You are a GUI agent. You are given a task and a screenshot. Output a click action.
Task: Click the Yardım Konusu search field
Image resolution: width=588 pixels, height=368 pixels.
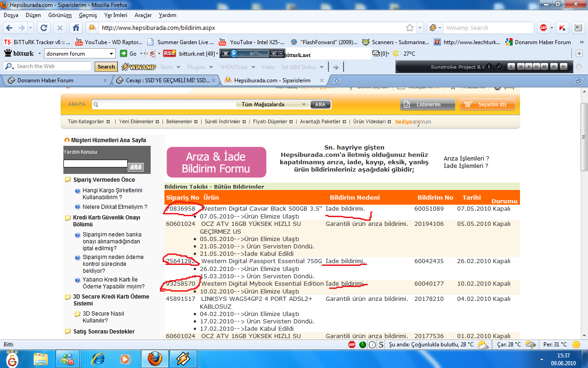tap(96, 163)
